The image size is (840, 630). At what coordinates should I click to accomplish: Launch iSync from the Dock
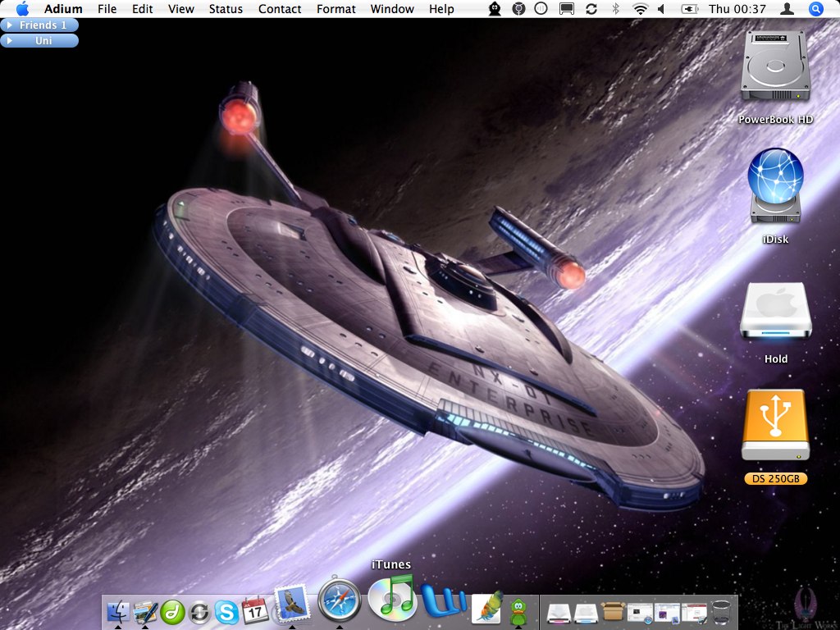click(199, 612)
